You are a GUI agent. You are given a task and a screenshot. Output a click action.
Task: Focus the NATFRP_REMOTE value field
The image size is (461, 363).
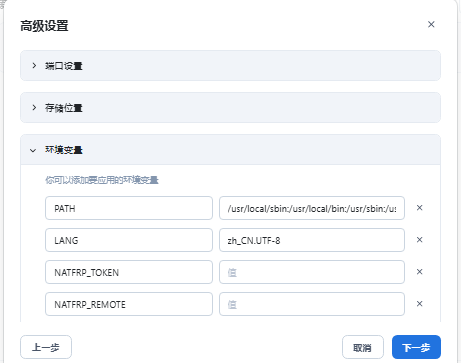point(312,304)
